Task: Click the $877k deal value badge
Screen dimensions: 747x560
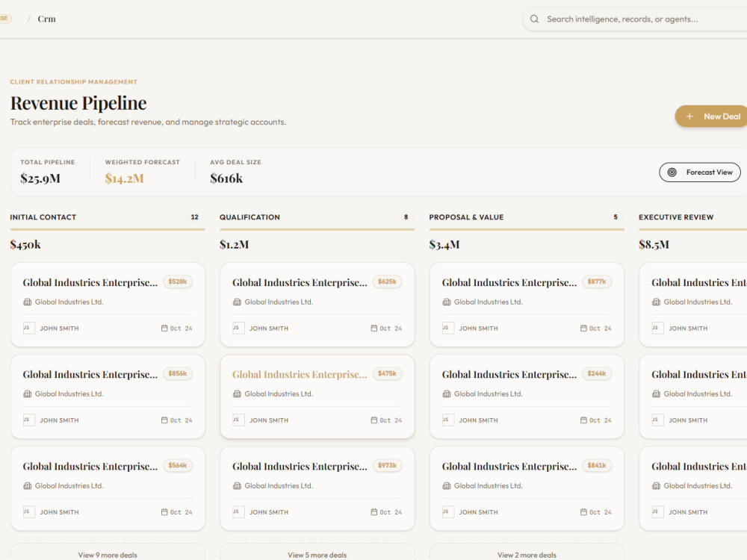Action: (x=597, y=282)
